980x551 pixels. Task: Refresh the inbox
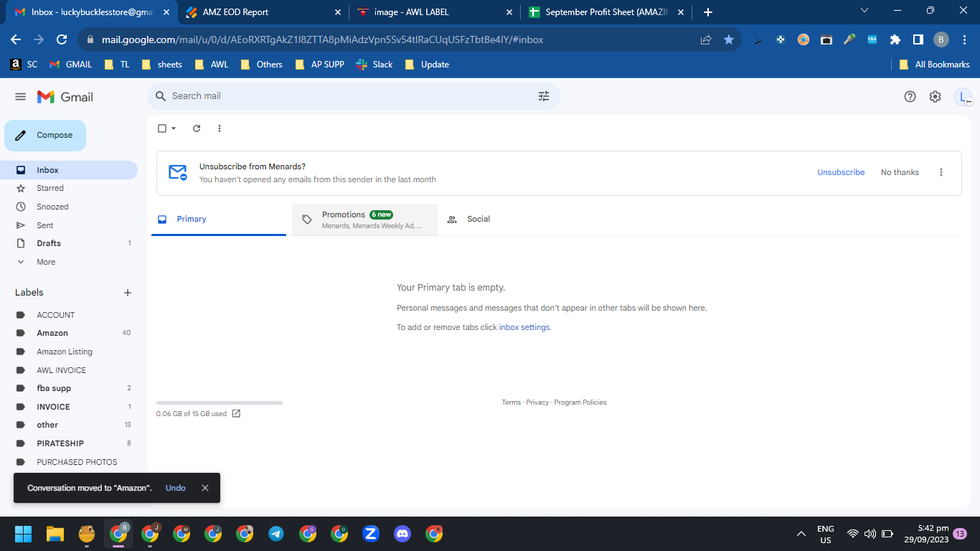pos(197,128)
